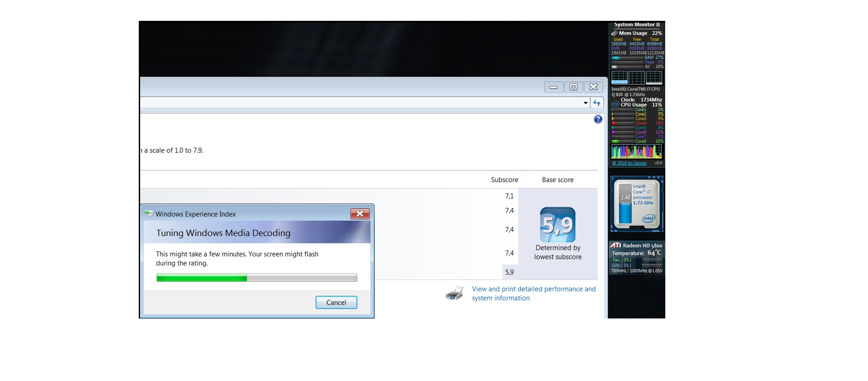Click inside the address bar field
Viewport: 868px width, 381px height.
point(361,103)
